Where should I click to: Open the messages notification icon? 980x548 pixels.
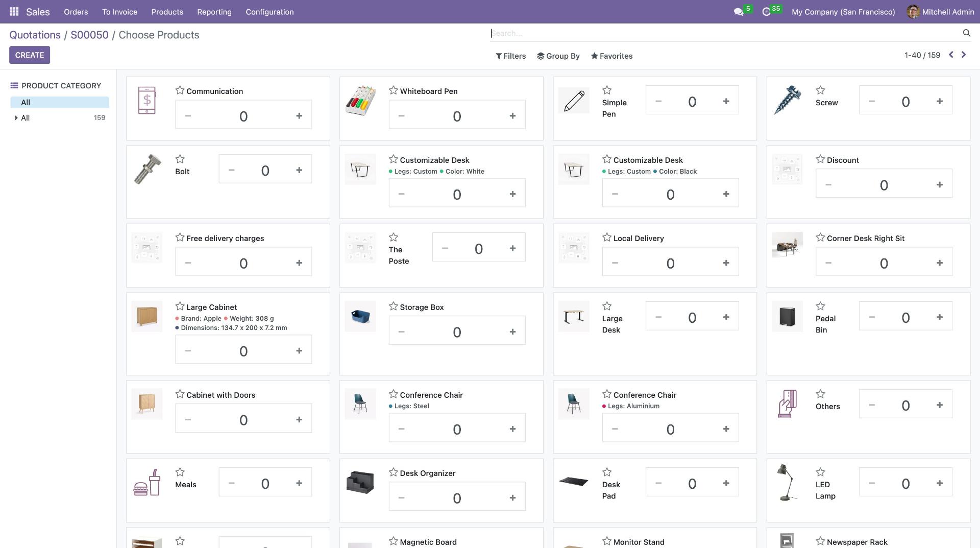click(739, 11)
